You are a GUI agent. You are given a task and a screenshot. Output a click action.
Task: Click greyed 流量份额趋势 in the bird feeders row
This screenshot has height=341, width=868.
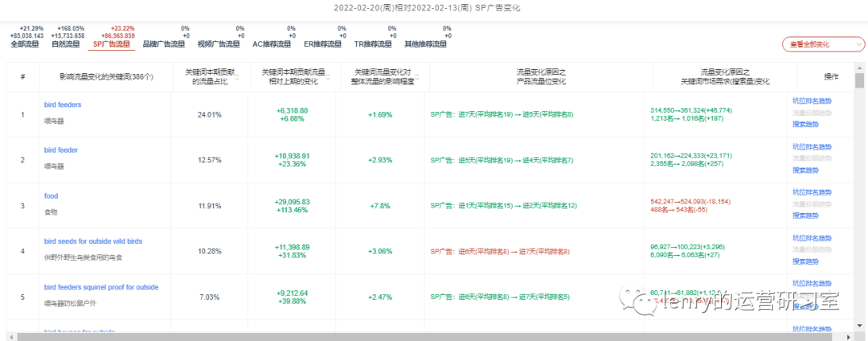pos(812,113)
